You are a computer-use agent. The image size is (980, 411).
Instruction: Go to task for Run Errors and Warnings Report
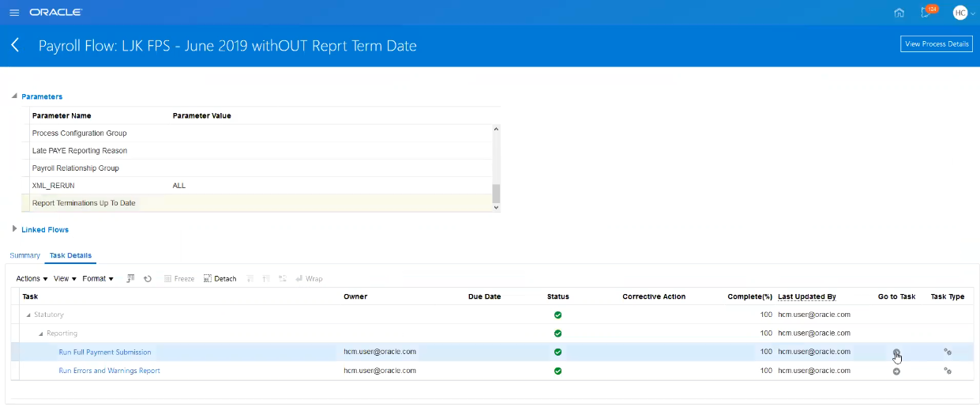coord(896,371)
